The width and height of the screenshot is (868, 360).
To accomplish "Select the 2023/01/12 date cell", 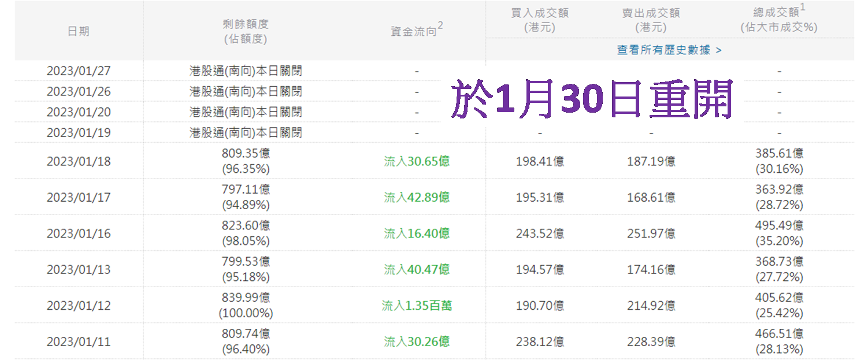I will (x=79, y=305).
